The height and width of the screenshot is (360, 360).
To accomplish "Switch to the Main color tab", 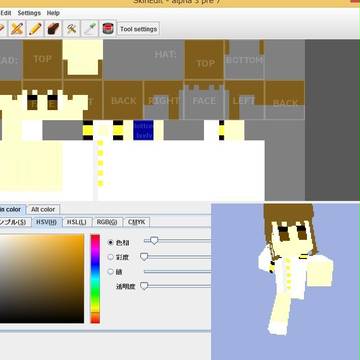I will tap(12, 209).
